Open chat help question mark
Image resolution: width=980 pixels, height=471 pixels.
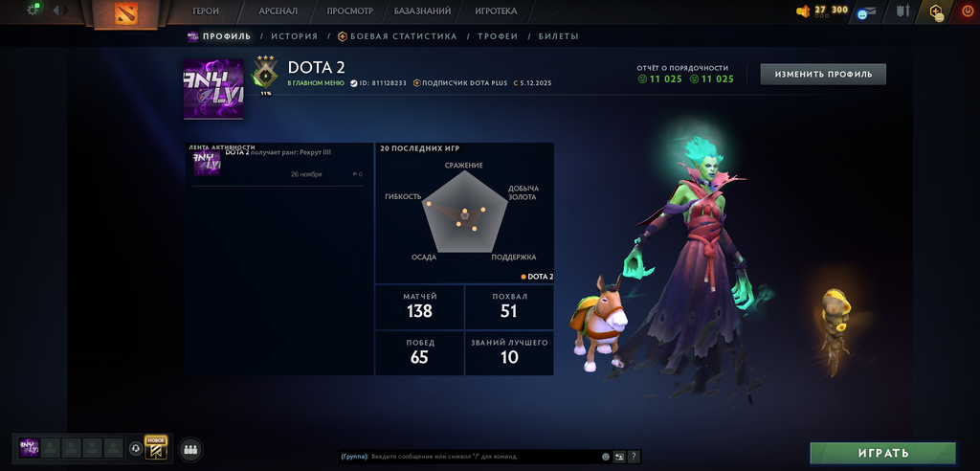pyautogui.click(x=634, y=457)
